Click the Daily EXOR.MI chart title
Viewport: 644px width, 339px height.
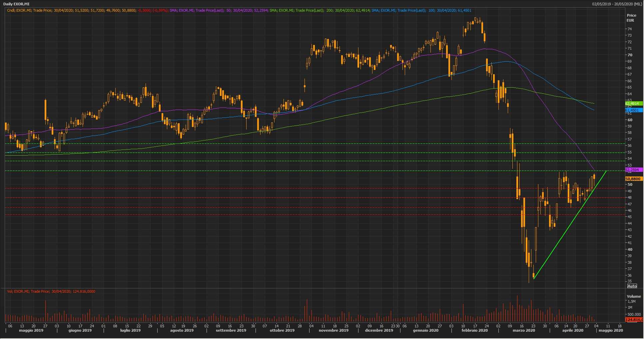pyautogui.click(x=16, y=4)
